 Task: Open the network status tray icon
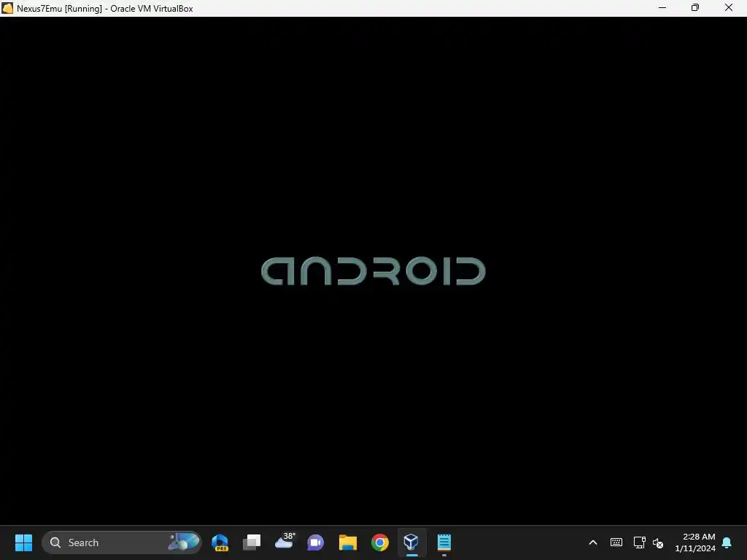pos(639,542)
